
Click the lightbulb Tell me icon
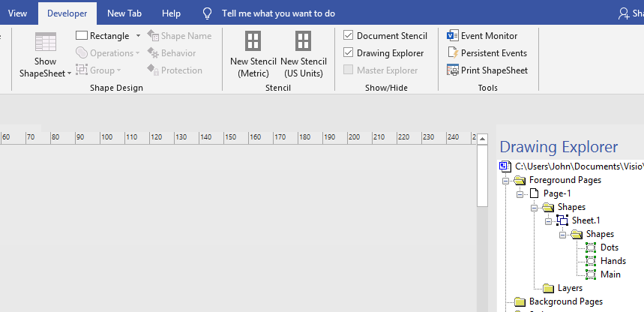(x=208, y=13)
